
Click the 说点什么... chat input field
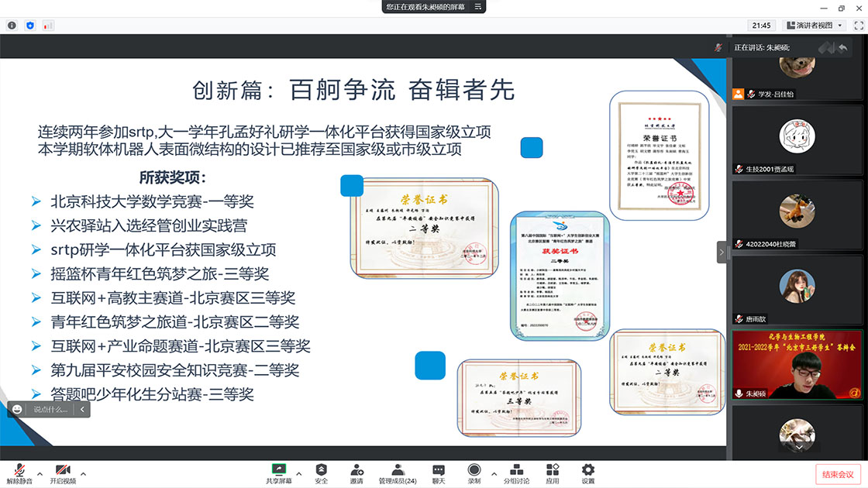[x=50, y=410]
